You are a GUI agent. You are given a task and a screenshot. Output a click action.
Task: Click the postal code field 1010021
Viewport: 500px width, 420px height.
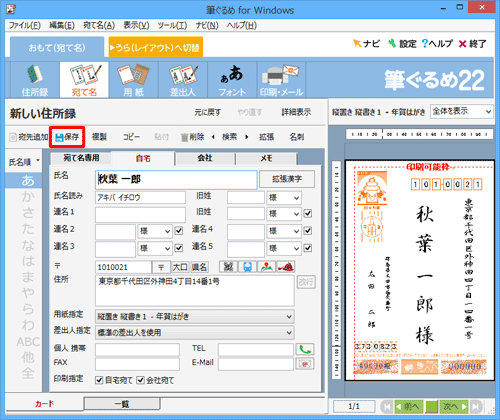click(123, 267)
